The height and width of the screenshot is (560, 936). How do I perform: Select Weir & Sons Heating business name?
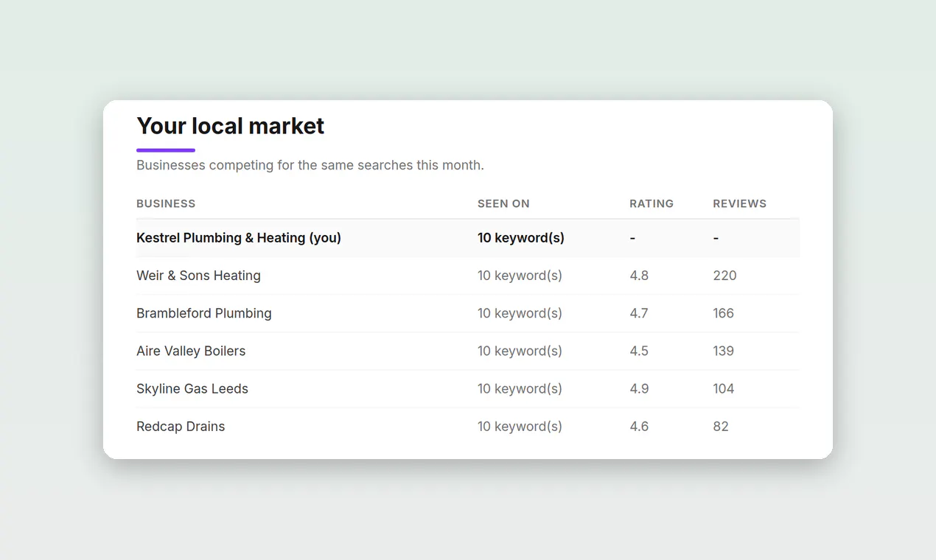(x=198, y=276)
